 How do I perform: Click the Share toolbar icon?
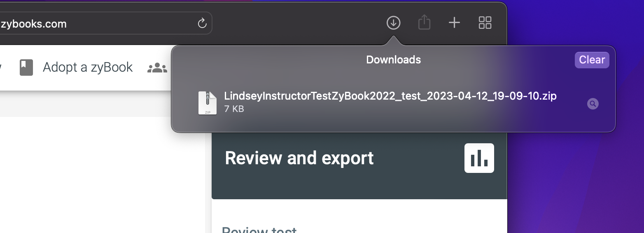pyautogui.click(x=424, y=22)
